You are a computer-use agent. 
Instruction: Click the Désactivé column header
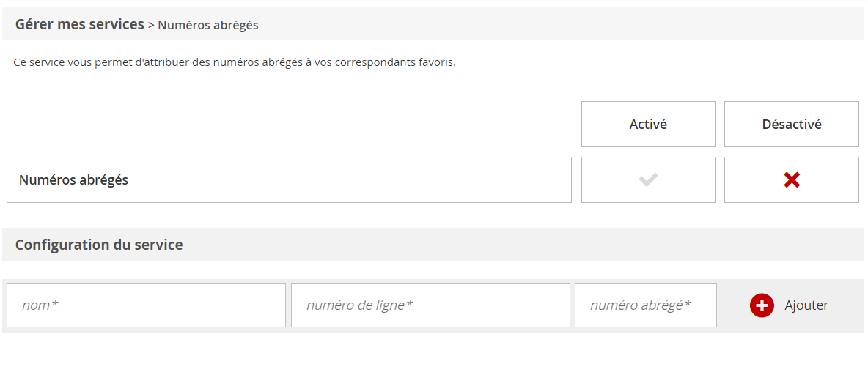click(x=791, y=124)
